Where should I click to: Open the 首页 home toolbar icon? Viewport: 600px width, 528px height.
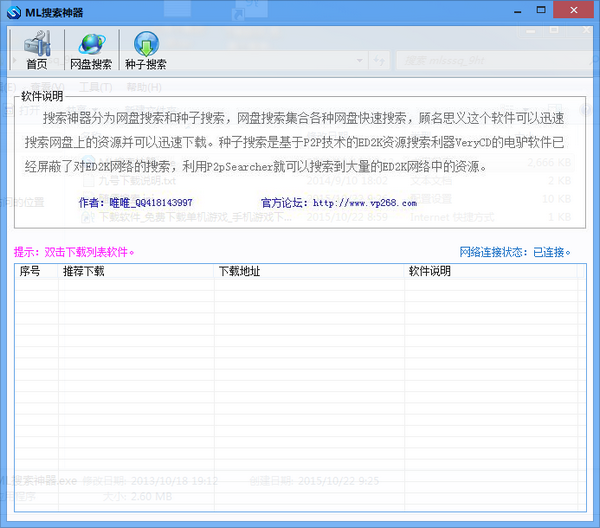[x=37, y=50]
